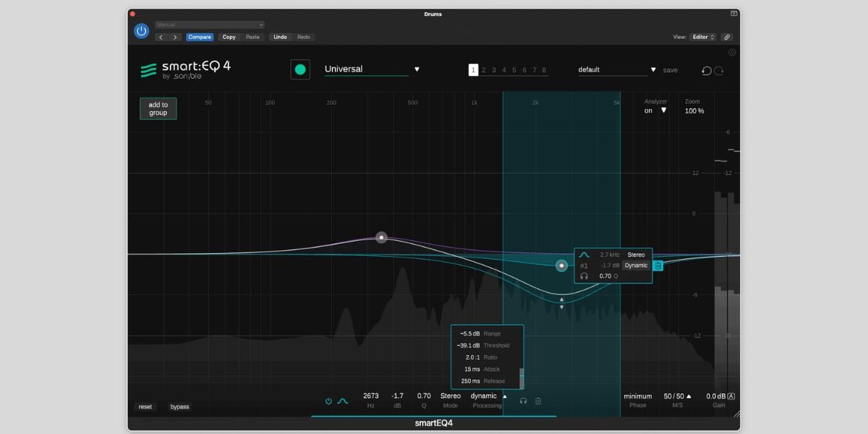Click the save preset button
Viewport: 868px width, 434px height.
pyautogui.click(x=671, y=70)
